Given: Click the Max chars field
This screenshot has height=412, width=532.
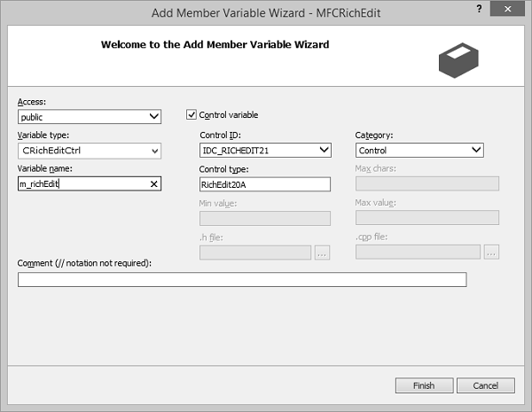Looking at the screenshot, I should click(426, 184).
